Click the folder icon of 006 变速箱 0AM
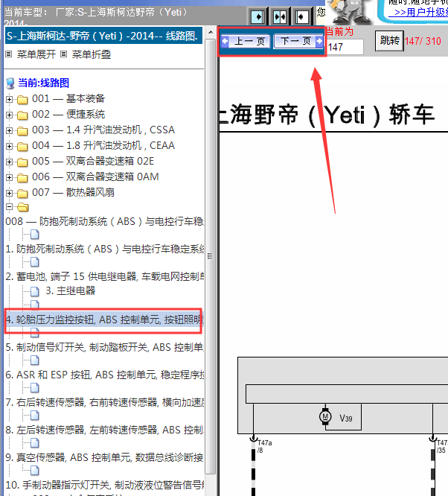This screenshot has width=448, height=496. click(x=22, y=178)
